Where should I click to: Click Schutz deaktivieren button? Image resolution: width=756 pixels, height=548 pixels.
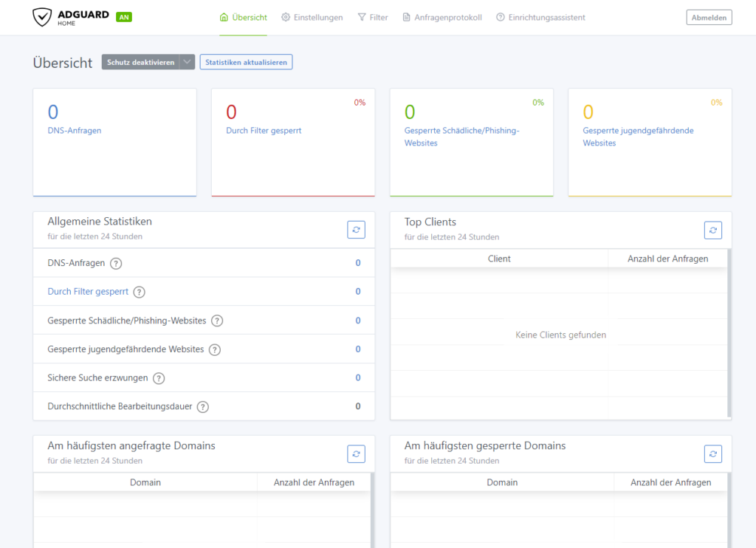point(141,62)
